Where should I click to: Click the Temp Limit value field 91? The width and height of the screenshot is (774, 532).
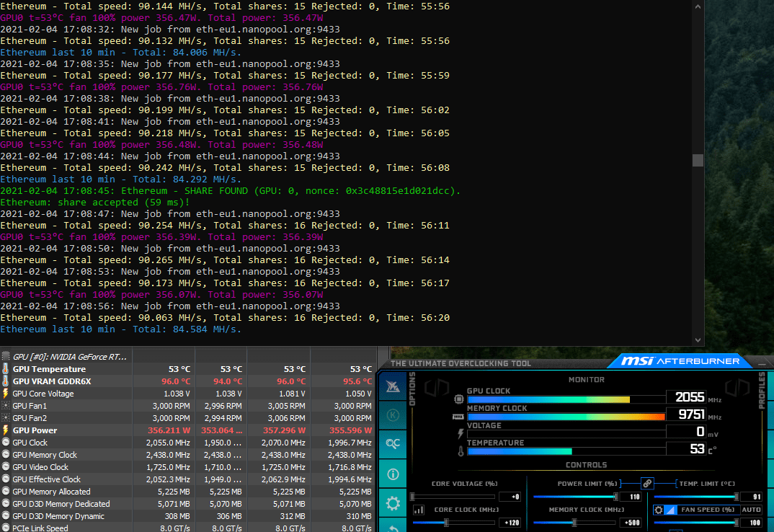752,497
